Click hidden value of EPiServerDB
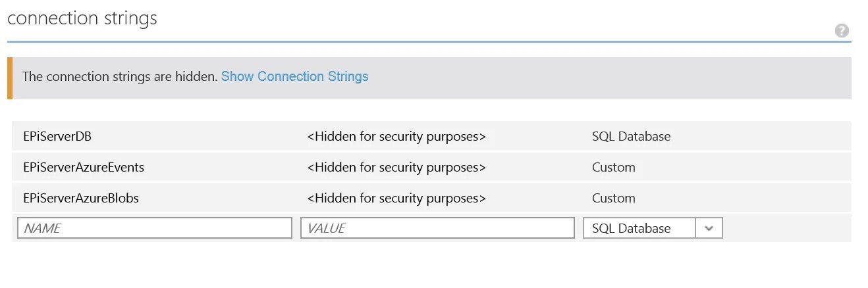 pyautogui.click(x=396, y=137)
